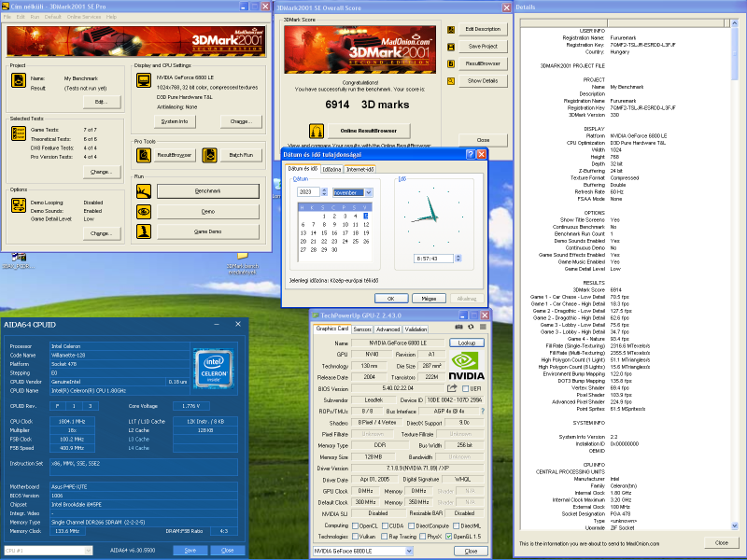Click the Options icon beside Demo Looping
Viewport: 747px width, 560px height.
click(19, 205)
